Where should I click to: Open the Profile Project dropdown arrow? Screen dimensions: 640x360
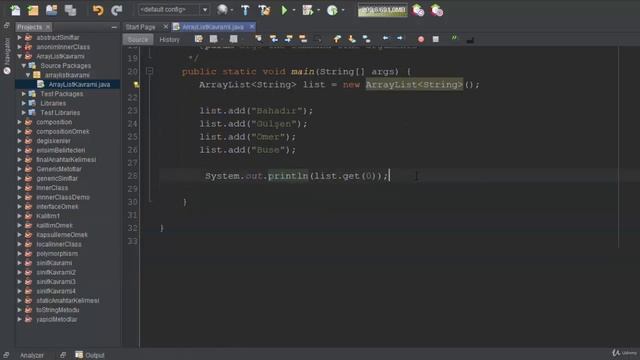pos(342,10)
